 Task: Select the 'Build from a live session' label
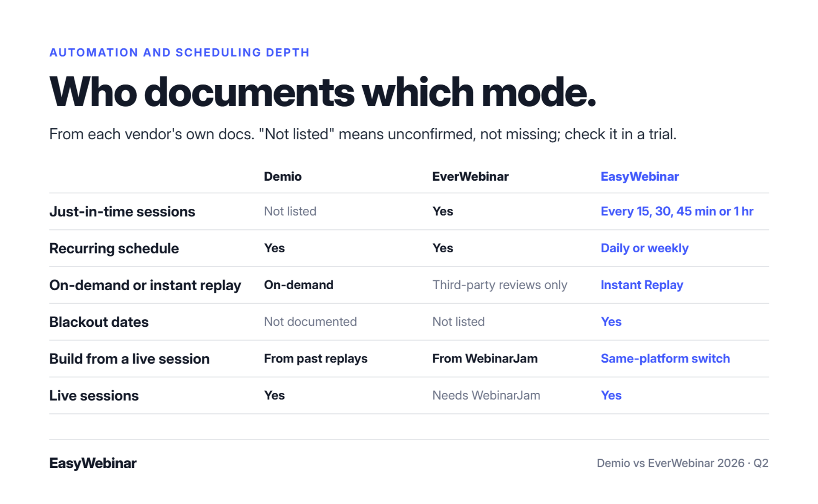coord(130,359)
